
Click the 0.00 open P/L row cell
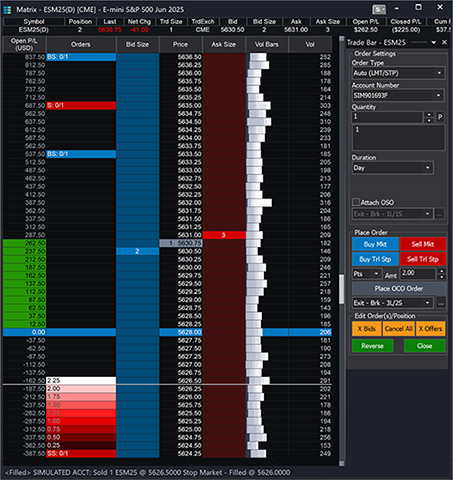[24, 332]
